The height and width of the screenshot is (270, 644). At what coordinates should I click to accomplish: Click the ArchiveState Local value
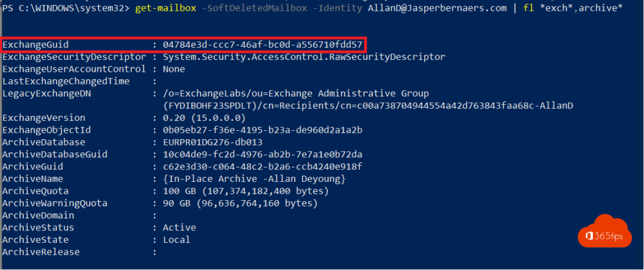coord(176,239)
